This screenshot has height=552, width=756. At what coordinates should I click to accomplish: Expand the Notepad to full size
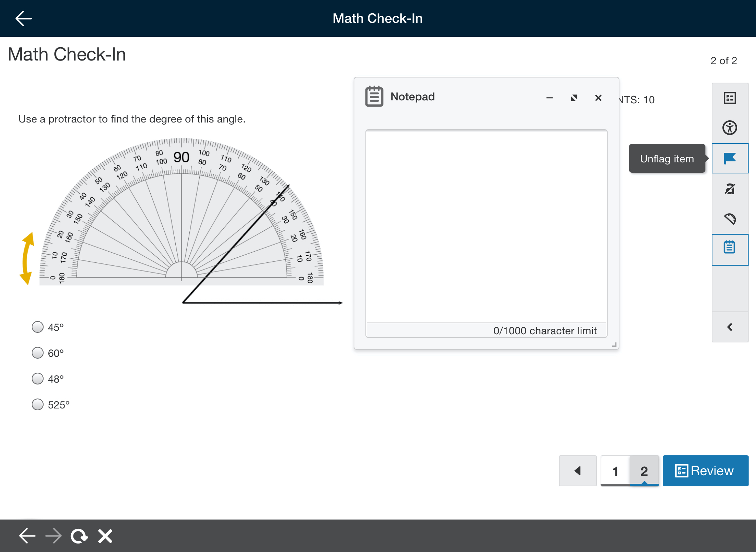pyautogui.click(x=574, y=98)
